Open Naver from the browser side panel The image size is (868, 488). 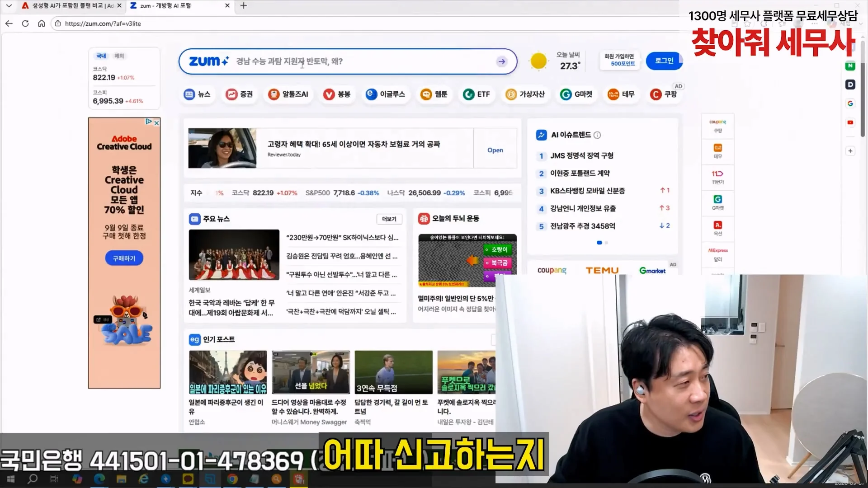(850, 66)
